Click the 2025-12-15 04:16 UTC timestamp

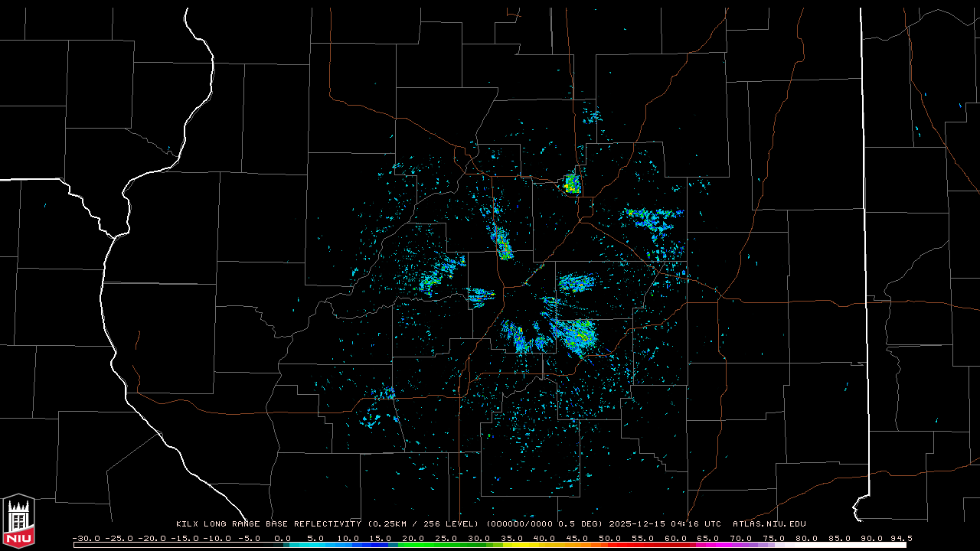click(665, 524)
